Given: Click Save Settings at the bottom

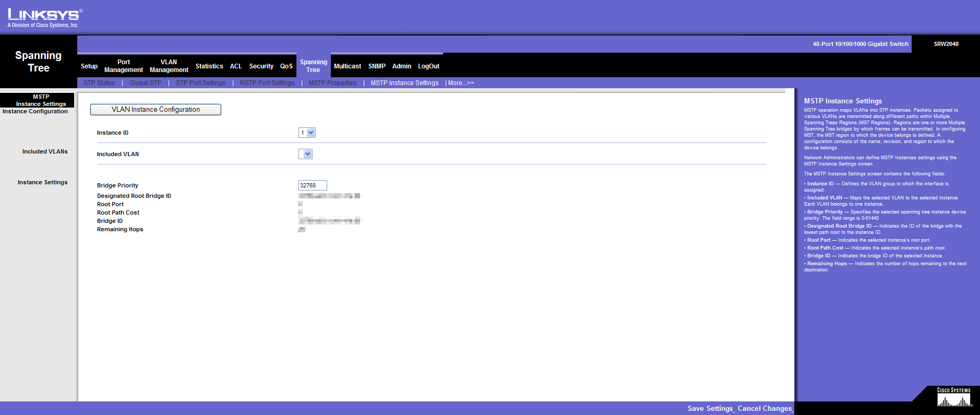Looking at the screenshot, I should 710,408.
